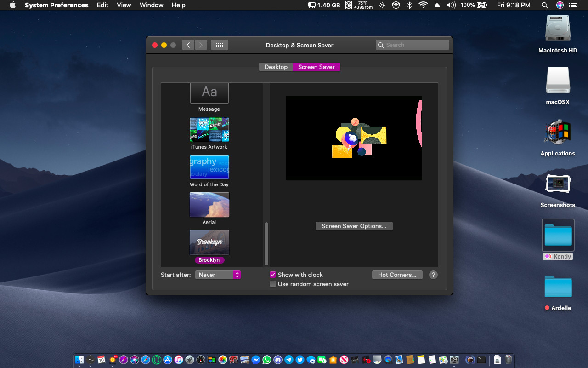Go back using the left chevron button

coord(188,45)
